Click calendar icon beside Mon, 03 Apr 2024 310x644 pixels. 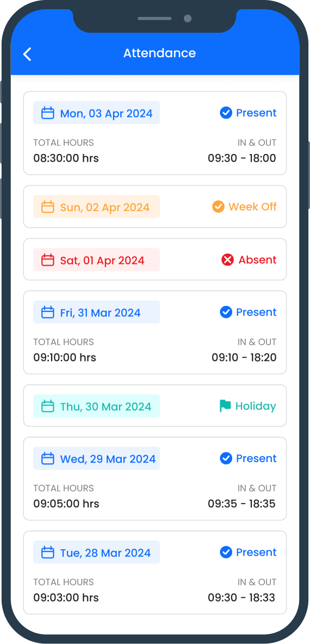(48, 113)
